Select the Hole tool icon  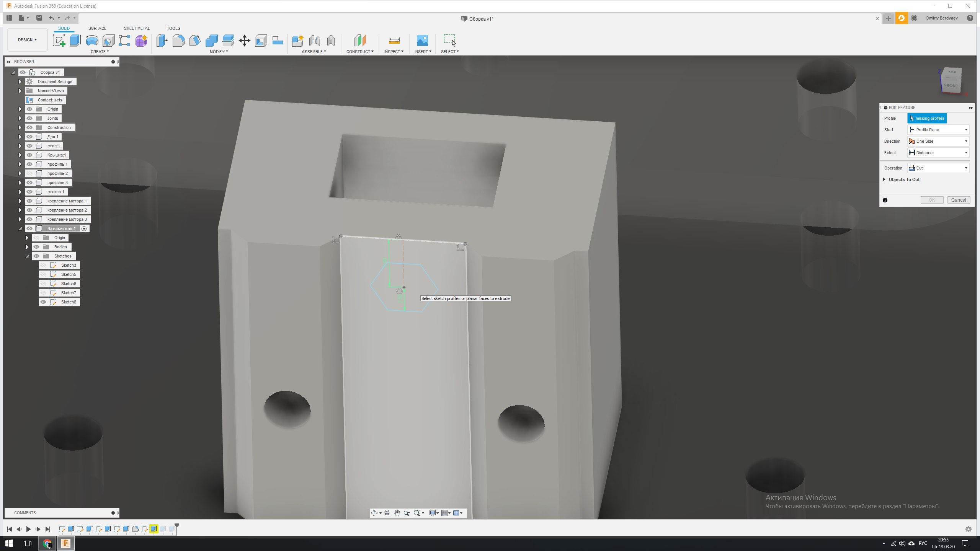pyautogui.click(x=108, y=40)
